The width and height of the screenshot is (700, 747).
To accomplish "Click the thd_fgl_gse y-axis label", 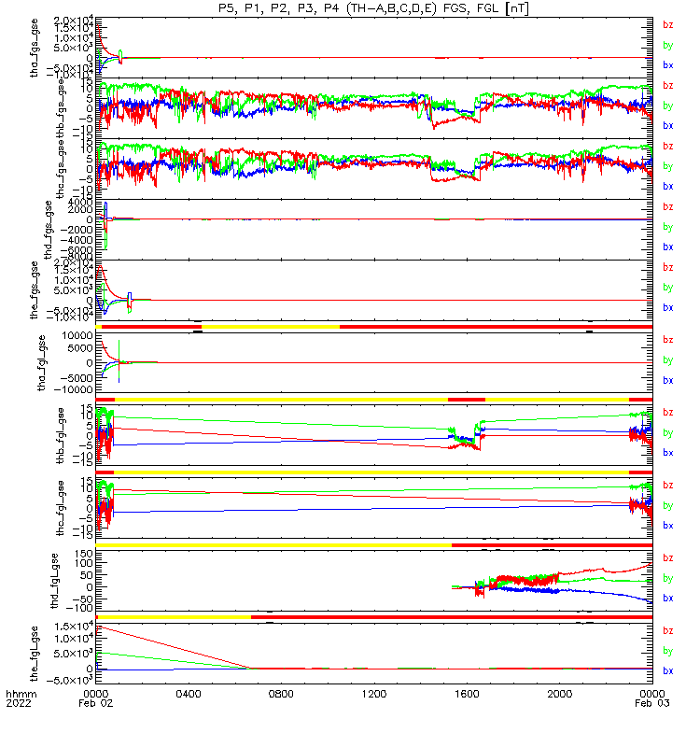I will [x=54, y=581].
